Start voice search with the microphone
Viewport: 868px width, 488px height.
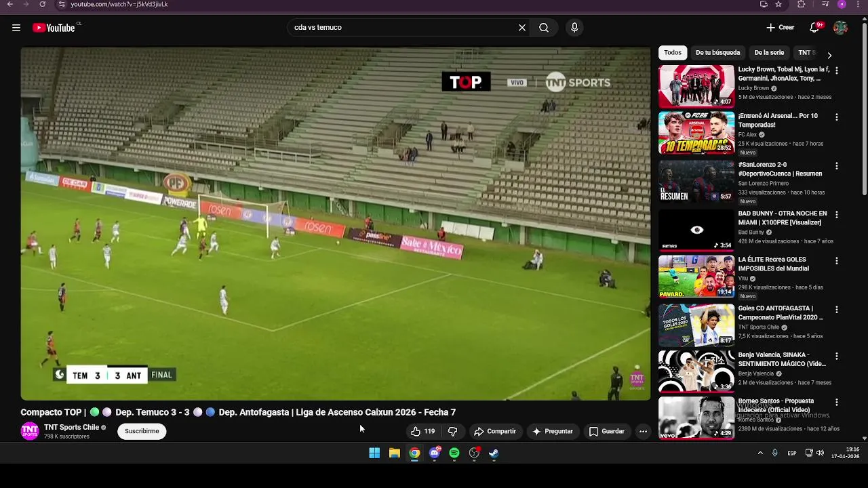(574, 28)
